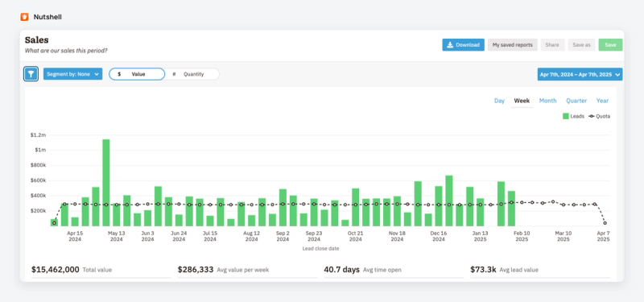644x302 pixels.
Task: Select the Month view tab
Action: coord(547,101)
